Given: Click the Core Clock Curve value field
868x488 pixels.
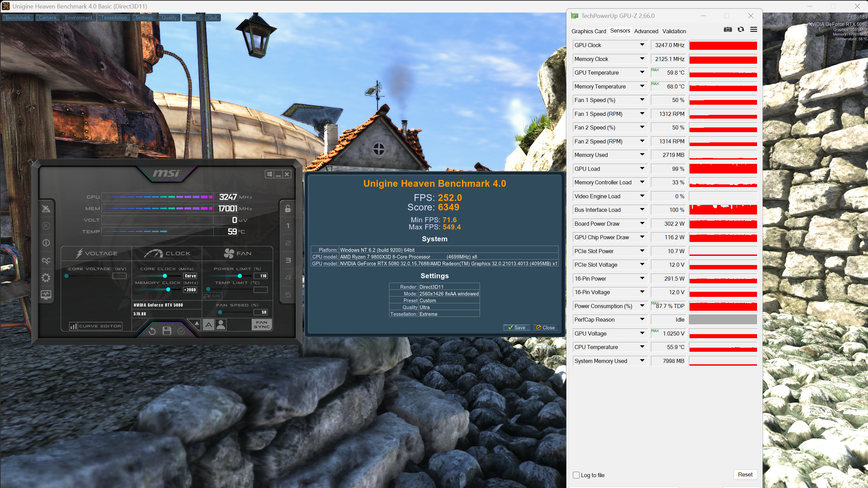Looking at the screenshot, I should [190, 276].
